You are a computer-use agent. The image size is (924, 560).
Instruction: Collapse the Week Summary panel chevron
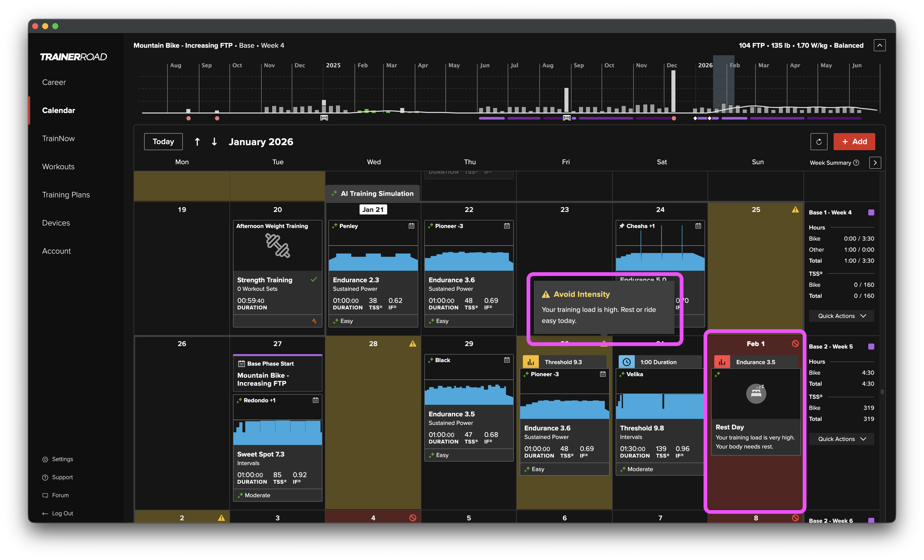click(x=875, y=163)
